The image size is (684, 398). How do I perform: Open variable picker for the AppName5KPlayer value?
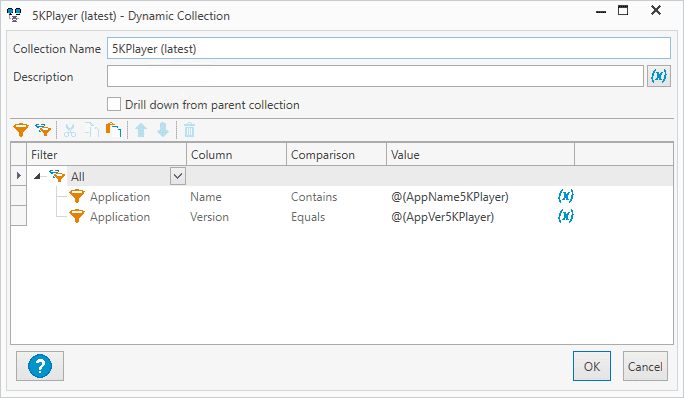[565, 196]
